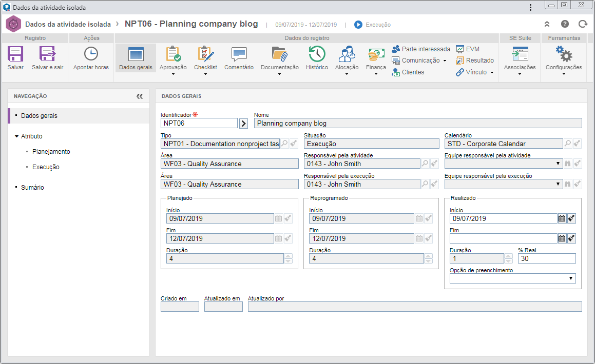Open the Checklist icon
The image size is (595, 364).
tap(205, 54)
